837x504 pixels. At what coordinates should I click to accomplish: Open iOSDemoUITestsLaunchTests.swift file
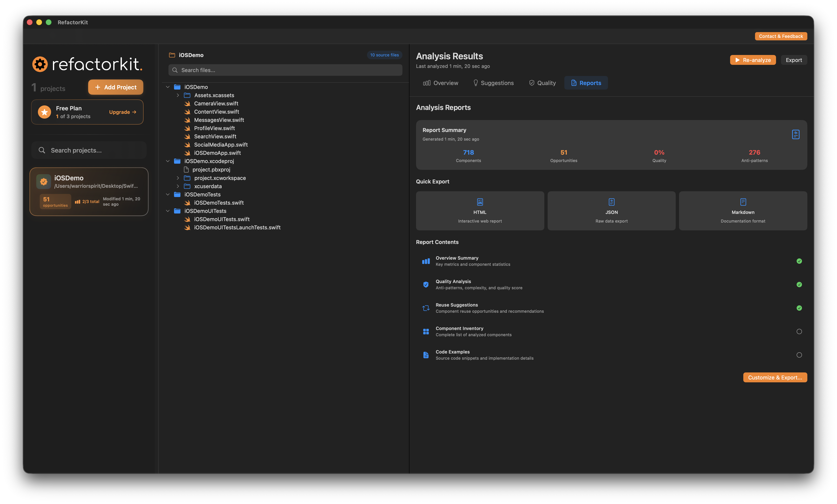(x=237, y=227)
